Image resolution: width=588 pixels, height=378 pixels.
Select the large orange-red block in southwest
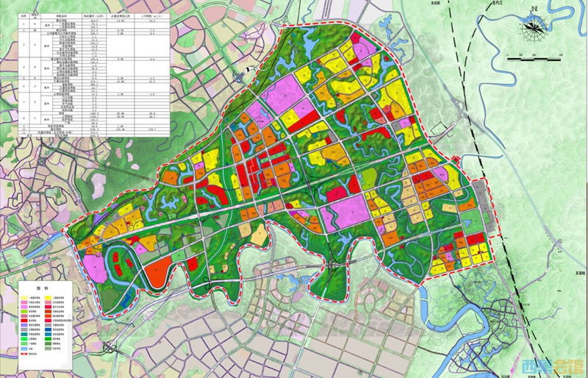coord(158,274)
